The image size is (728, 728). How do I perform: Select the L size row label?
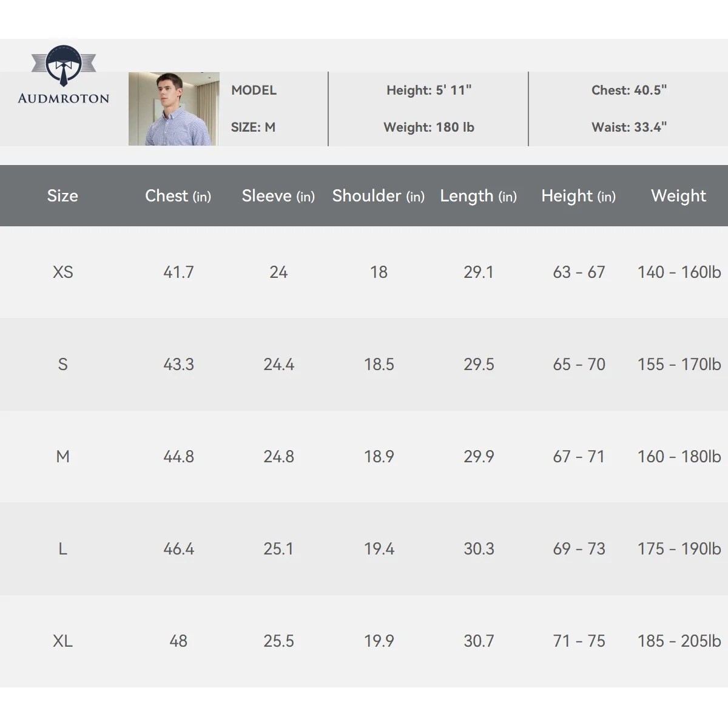pos(62,548)
